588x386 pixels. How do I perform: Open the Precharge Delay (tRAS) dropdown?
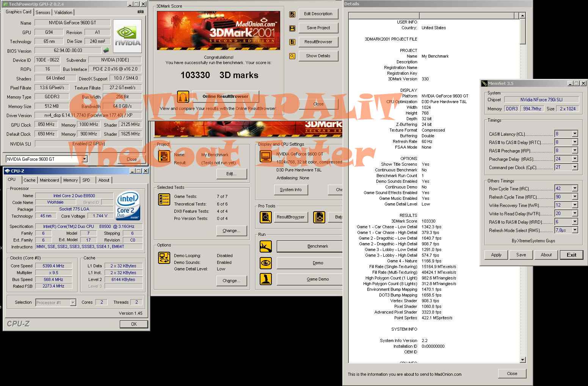click(x=575, y=159)
